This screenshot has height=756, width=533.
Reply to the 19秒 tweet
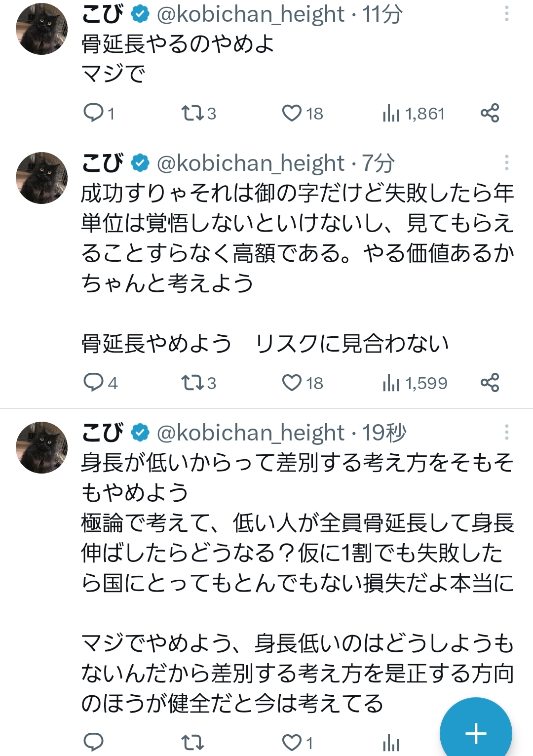pos(93,742)
